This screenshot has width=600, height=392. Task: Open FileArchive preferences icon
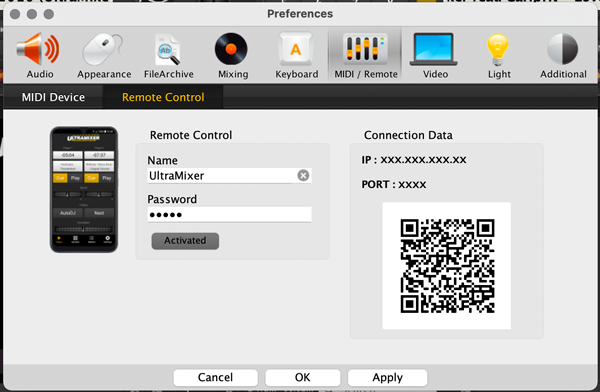168,49
